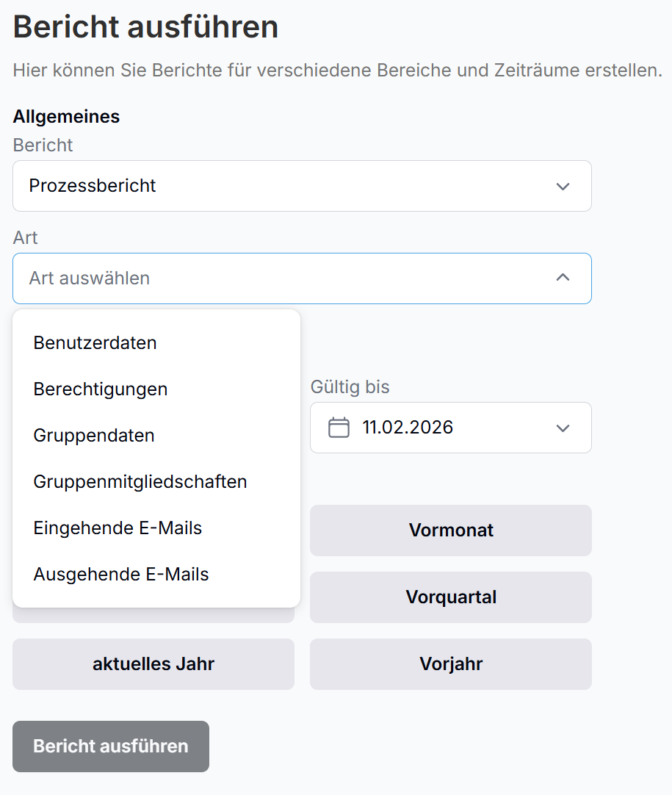The height and width of the screenshot is (795, 672).
Task: Click the calendar icon in Gültig bis
Action: click(339, 428)
